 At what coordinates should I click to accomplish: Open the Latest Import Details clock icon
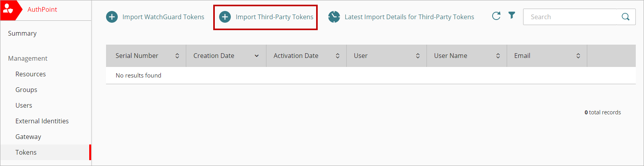point(334,17)
